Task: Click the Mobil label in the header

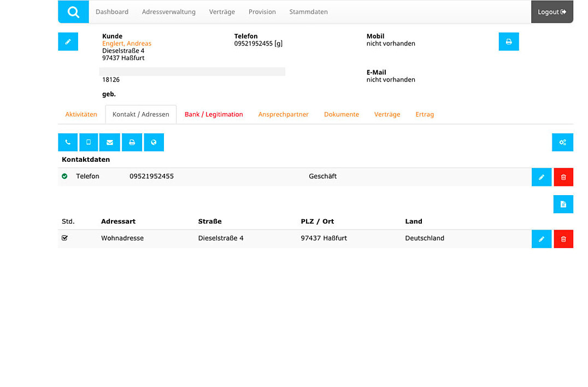Action: [375, 37]
